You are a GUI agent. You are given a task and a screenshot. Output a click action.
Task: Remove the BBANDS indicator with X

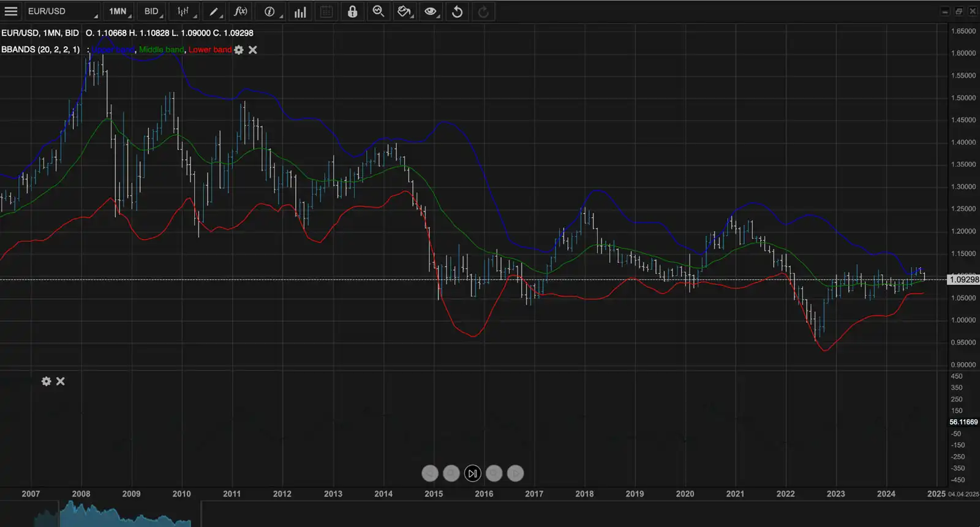pyautogui.click(x=253, y=50)
